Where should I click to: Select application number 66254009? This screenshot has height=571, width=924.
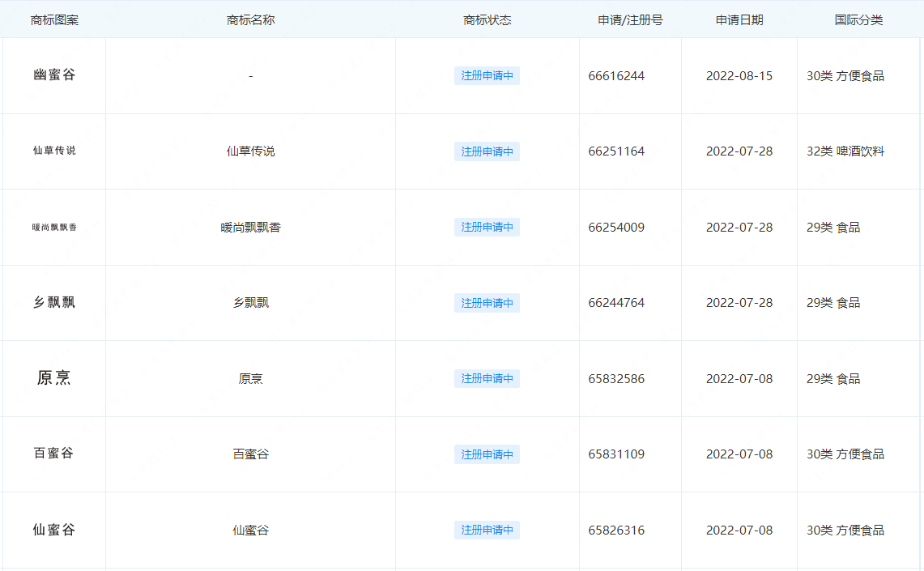[x=616, y=228]
